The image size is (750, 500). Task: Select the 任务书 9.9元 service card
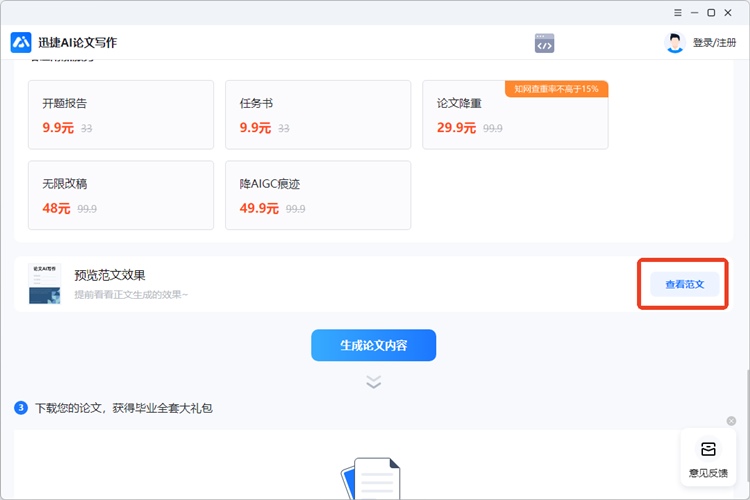318,115
